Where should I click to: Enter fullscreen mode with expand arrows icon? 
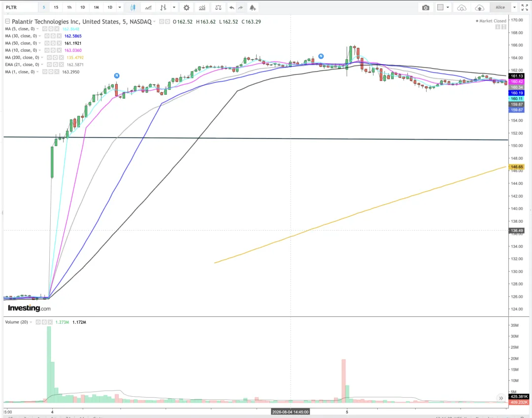525,7
